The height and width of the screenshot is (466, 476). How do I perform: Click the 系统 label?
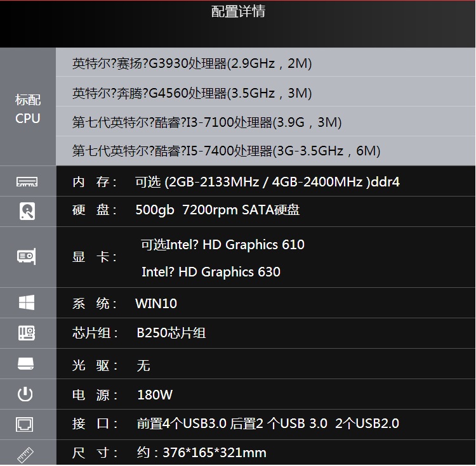click(x=95, y=303)
